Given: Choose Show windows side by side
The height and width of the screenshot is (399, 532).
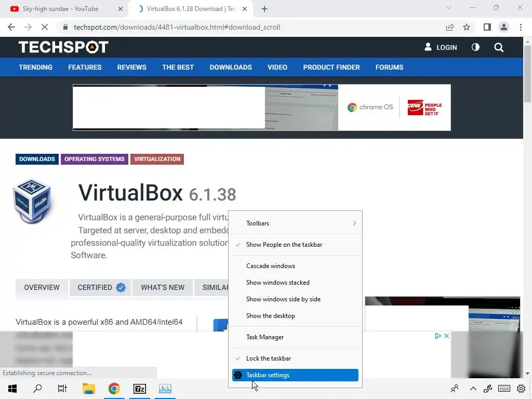Looking at the screenshot, I should [x=296, y=299].
